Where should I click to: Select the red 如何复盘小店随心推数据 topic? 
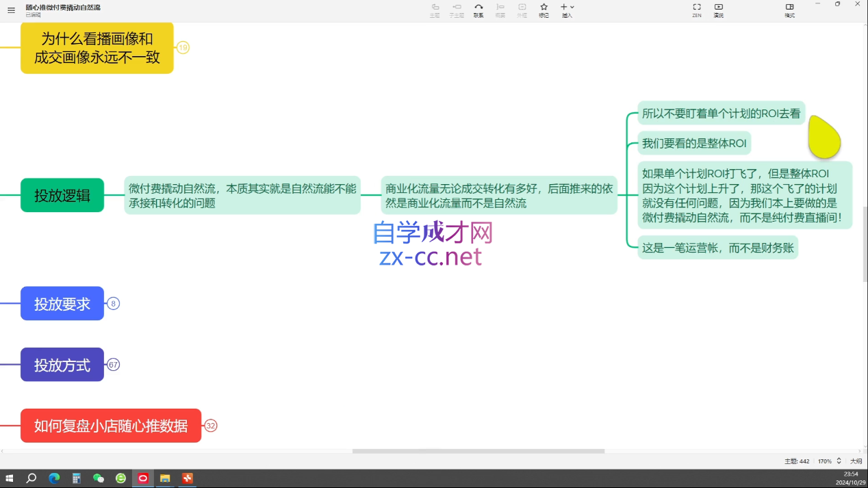click(110, 426)
